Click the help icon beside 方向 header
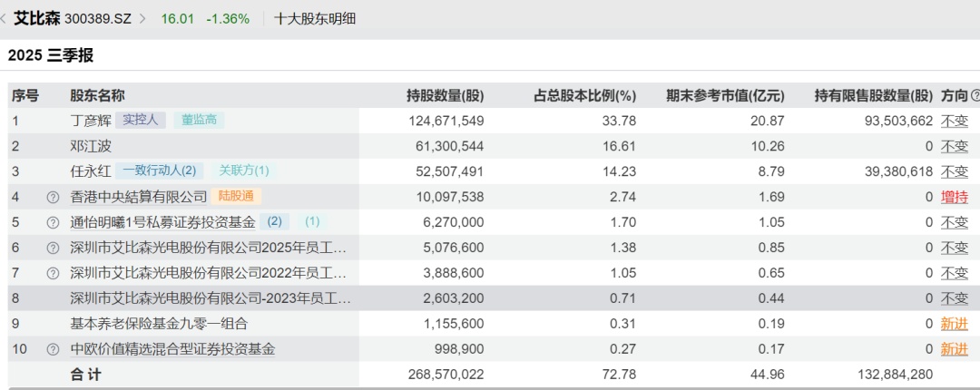Image resolution: width=980 pixels, height=390 pixels. tap(975, 95)
